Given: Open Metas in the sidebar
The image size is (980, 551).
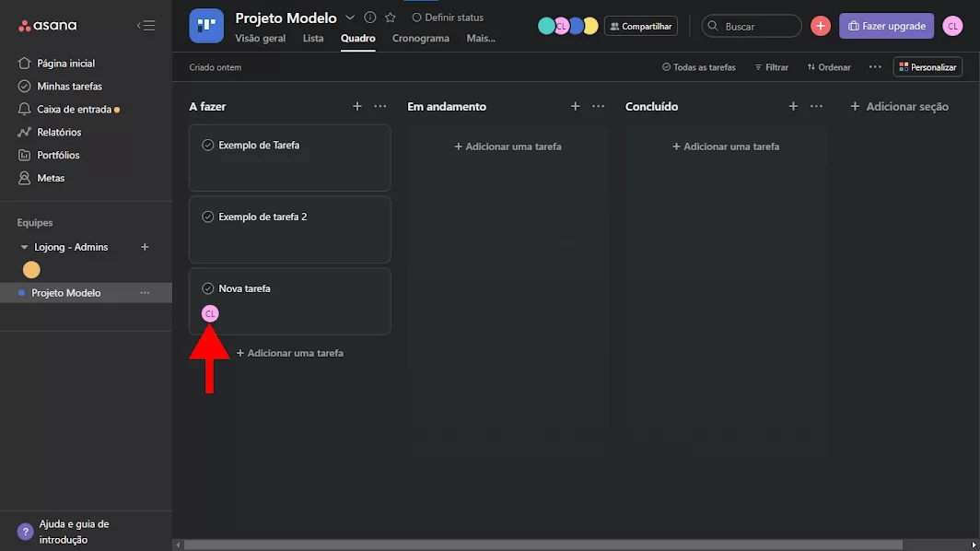Looking at the screenshot, I should (51, 178).
